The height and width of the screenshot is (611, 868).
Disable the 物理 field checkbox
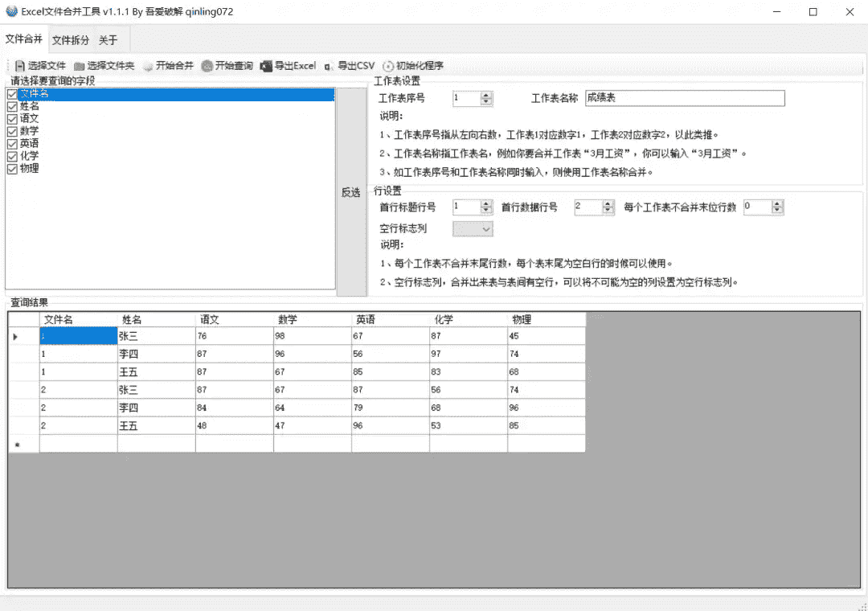click(x=12, y=169)
